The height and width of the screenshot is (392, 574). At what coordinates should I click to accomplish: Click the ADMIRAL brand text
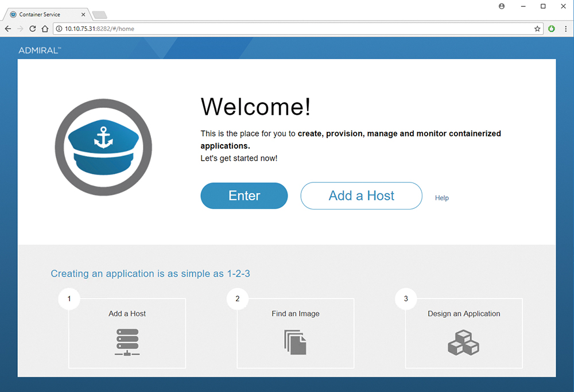click(x=40, y=51)
